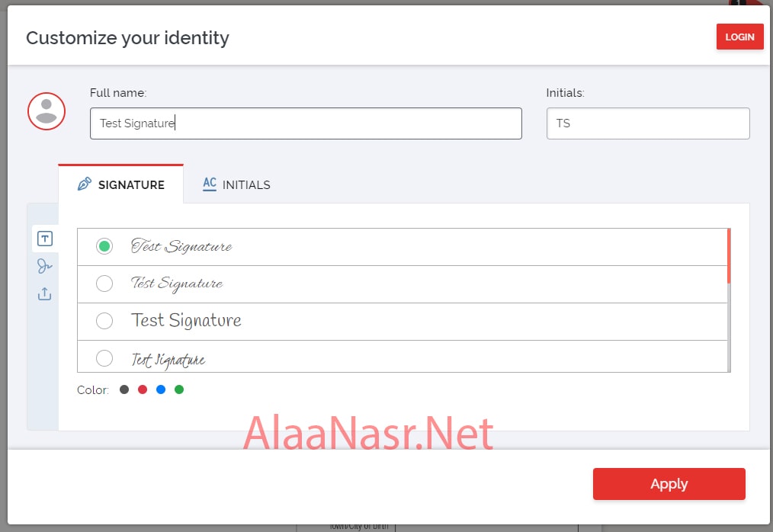Click the user avatar profile icon
773x532 pixels.
(47, 111)
